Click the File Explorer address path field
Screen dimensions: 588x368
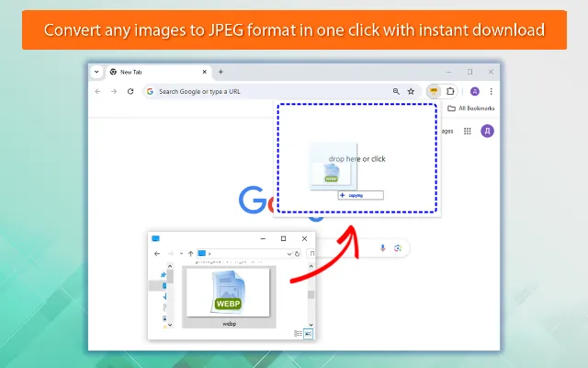(244, 254)
